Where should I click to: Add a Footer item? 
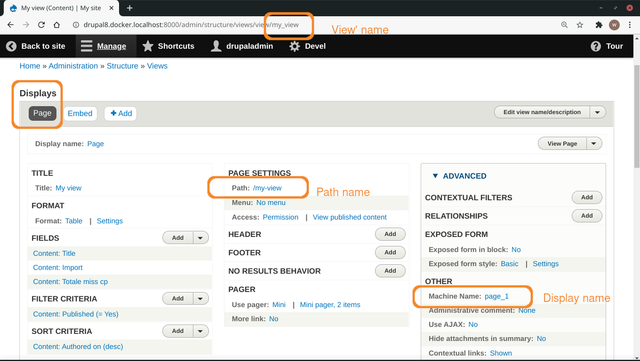tap(390, 252)
